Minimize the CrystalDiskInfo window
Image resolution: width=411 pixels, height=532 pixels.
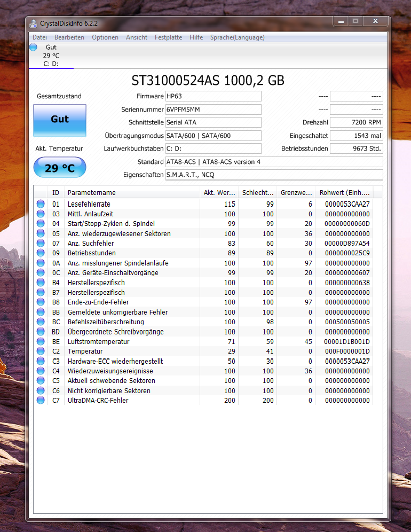(341, 21)
